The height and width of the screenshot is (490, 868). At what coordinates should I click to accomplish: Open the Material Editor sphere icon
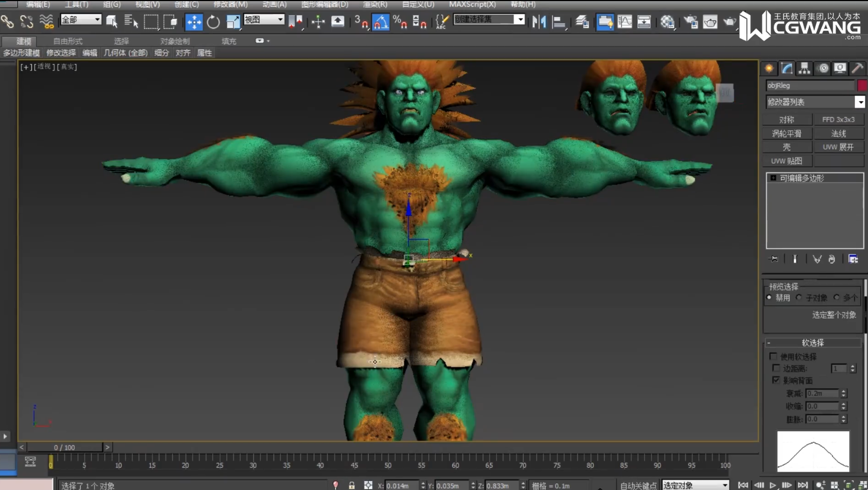(667, 21)
